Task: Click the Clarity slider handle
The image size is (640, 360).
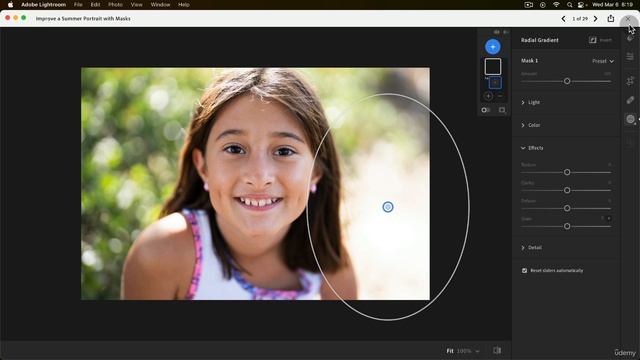Action: click(567, 190)
